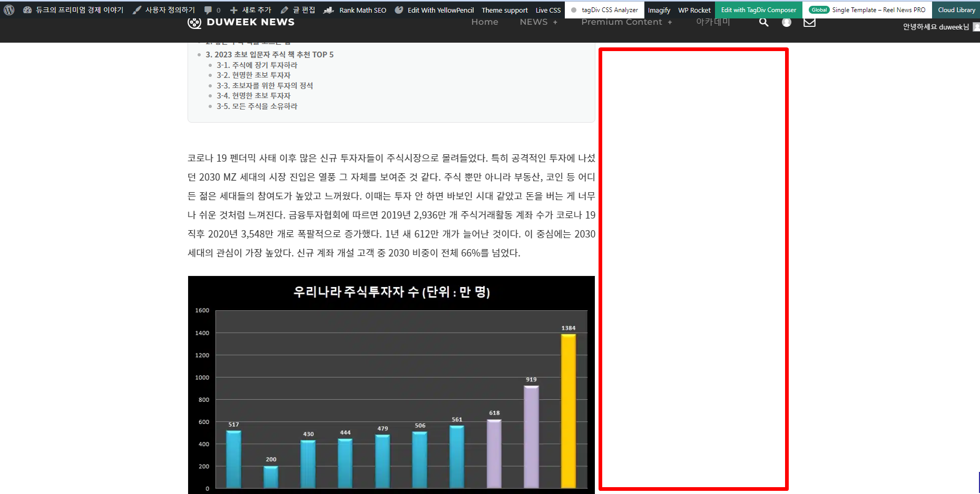Go to Home in site navigation
The image size is (980, 494).
pos(485,22)
